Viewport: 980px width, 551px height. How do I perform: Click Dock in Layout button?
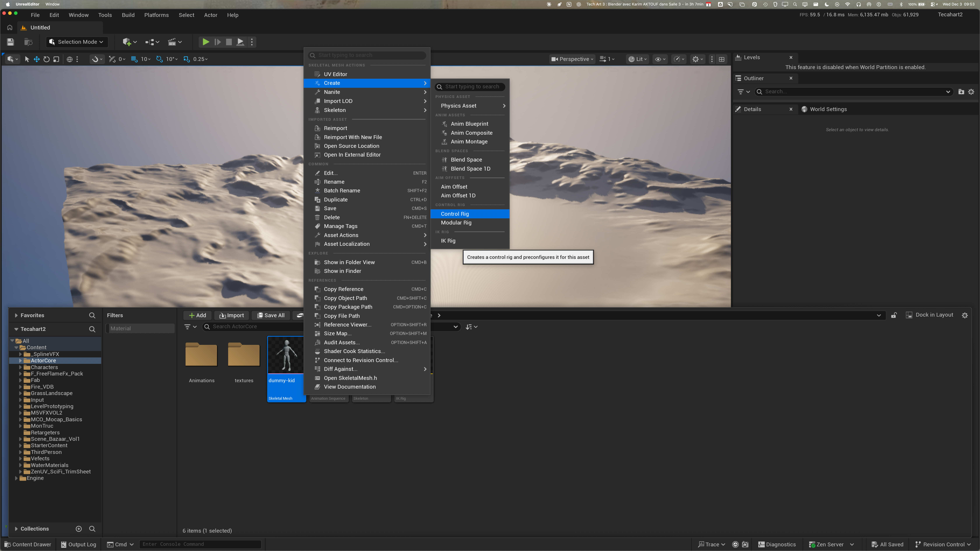tap(929, 315)
